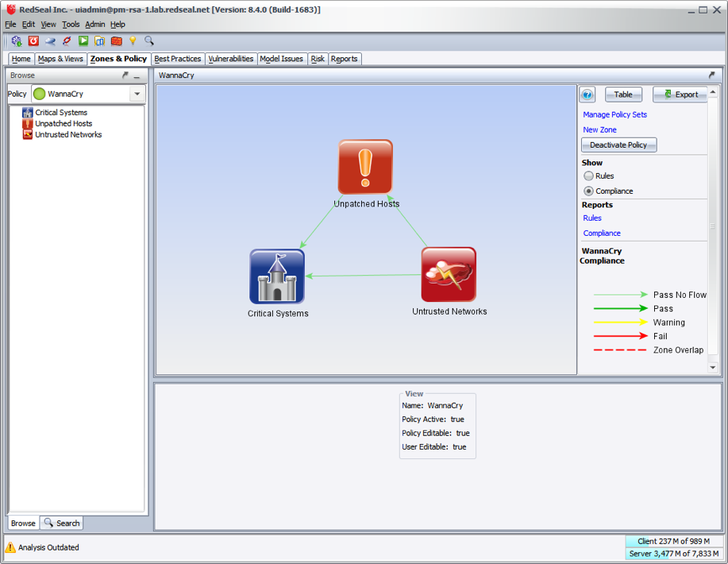The height and width of the screenshot is (564, 728).
Task: Click the green play arrow toolbar icon
Action: click(83, 41)
